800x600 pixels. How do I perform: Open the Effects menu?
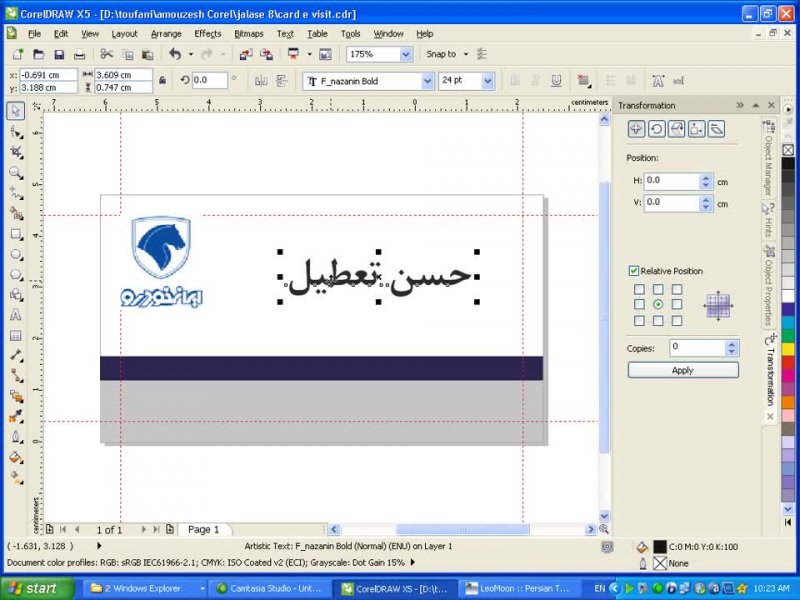208,33
